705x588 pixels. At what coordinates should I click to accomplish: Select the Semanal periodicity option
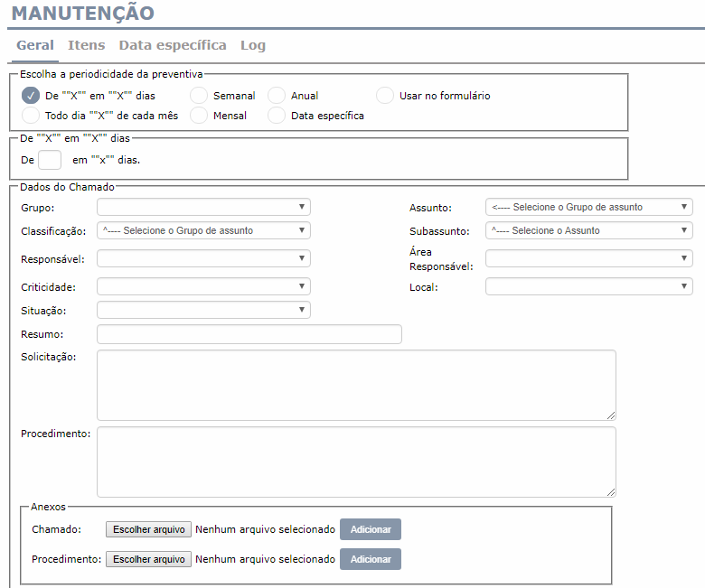click(199, 96)
